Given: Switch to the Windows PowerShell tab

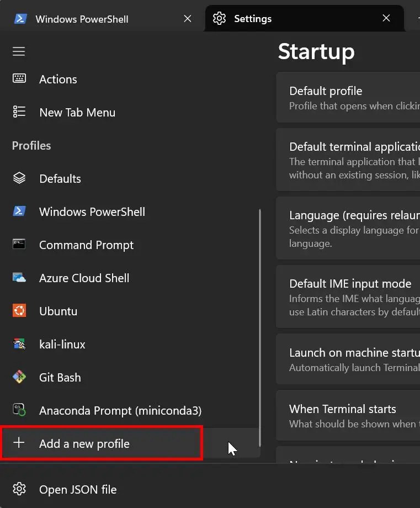Looking at the screenshot, I should pyautogui.click(x=82, y=19).
